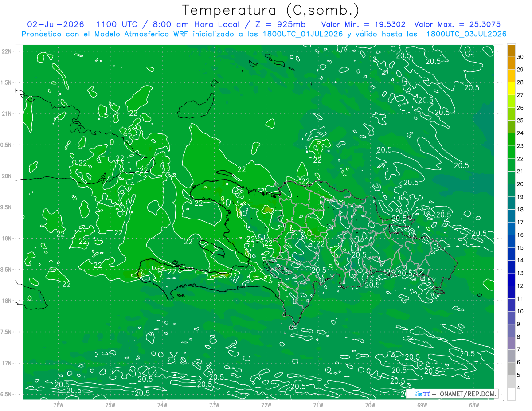Click the "72W" longitude axis label

[x=266, y=404]
